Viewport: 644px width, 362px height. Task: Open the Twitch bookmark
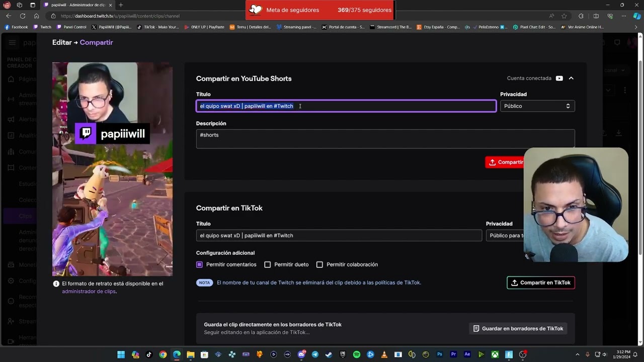pos(42,27)
